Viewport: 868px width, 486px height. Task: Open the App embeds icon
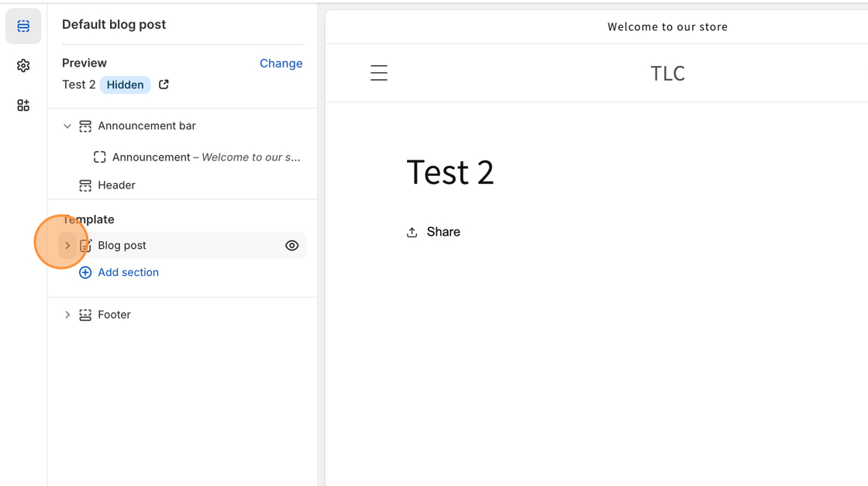[x=23, y=105]
